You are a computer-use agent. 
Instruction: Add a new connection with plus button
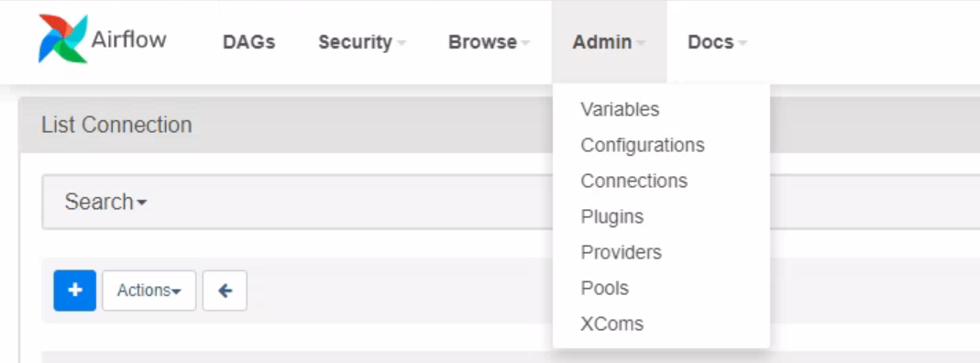click(75, 291)
